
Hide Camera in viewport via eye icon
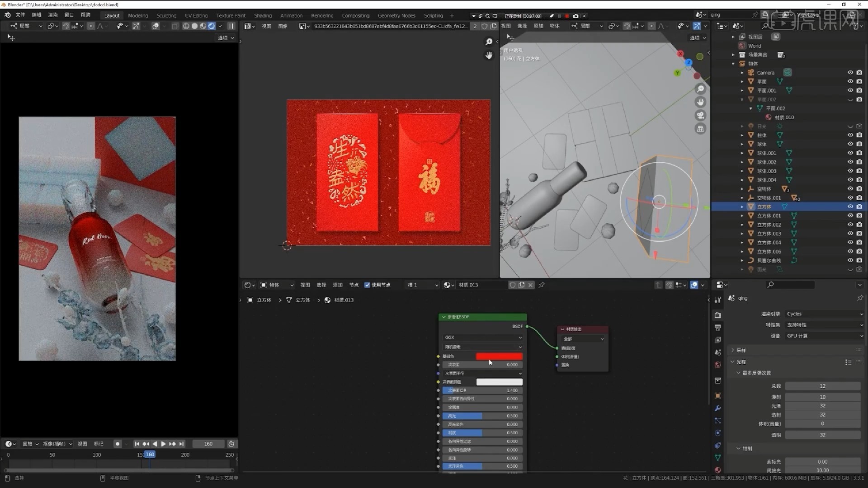point(850,72)
